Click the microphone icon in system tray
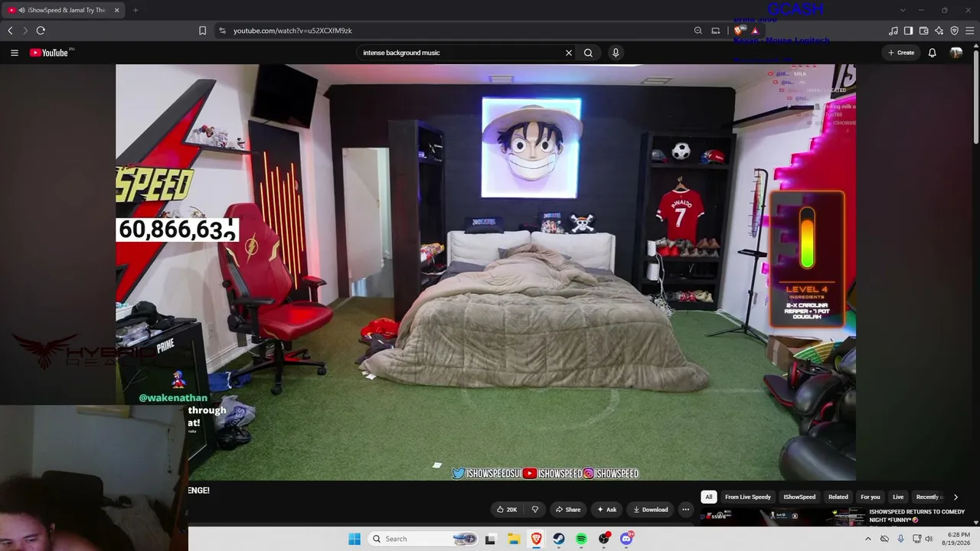Viewport: 980px width, 551px height. (900, 539)
